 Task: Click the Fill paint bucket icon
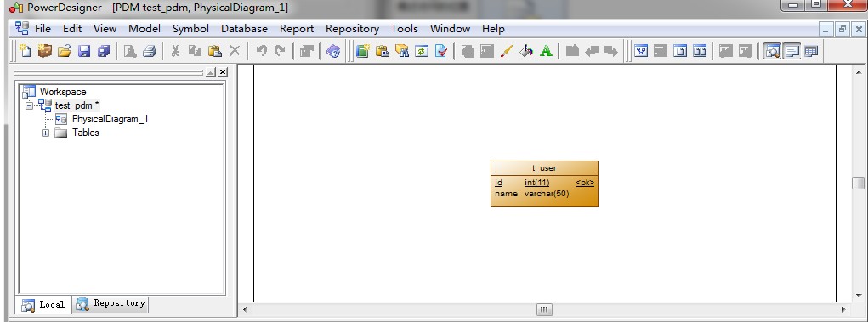(x=526, y=51)
